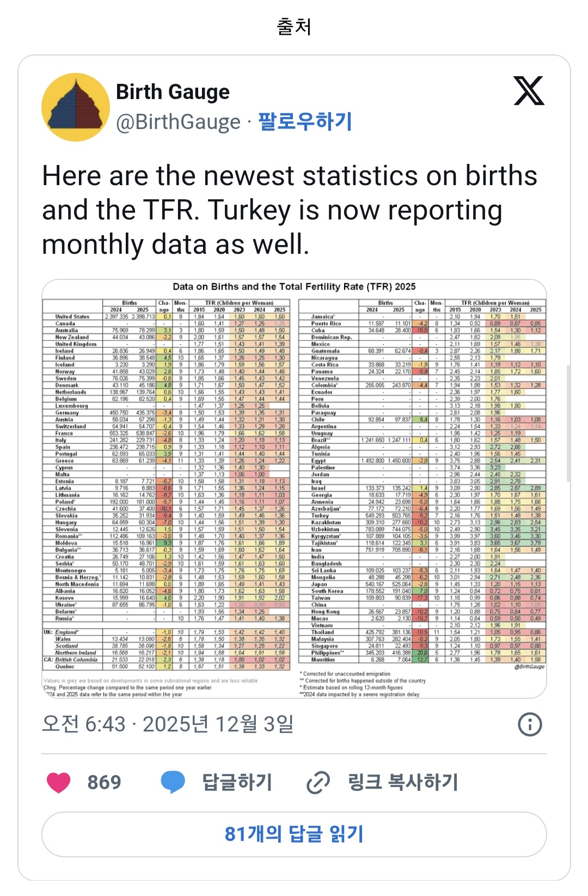The image size is (588, 896).
Task: Click the Birth Gauge display name
Action: click(173, 92)
